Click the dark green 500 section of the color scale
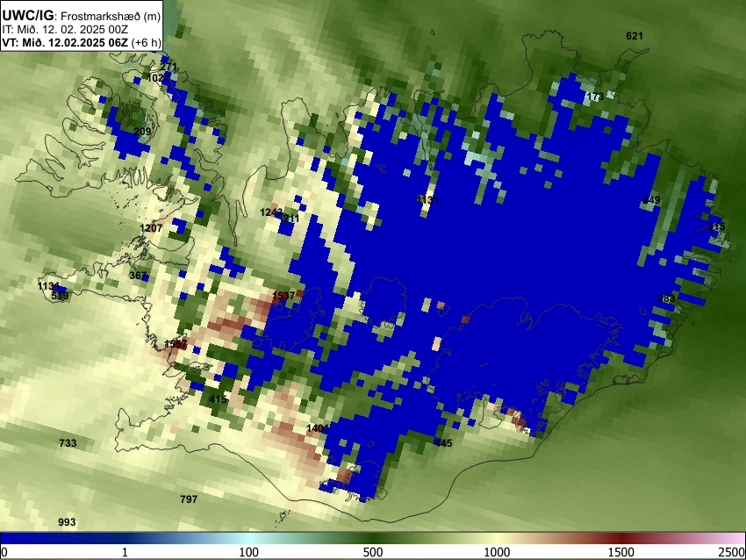 tap(373, 538)
